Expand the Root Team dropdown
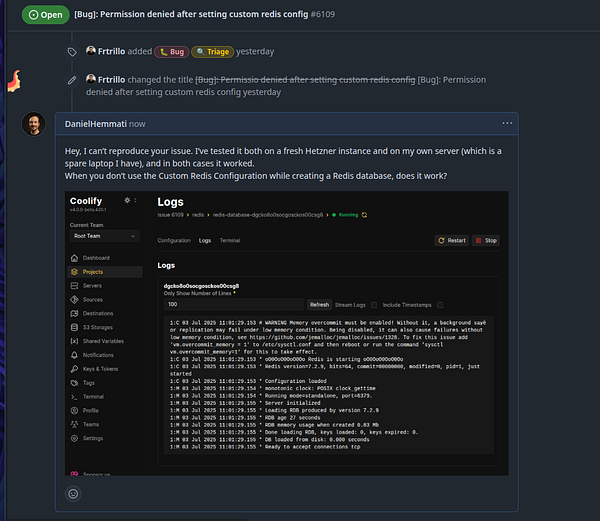This screenshot has width=600, height=521. coord(105,236)
